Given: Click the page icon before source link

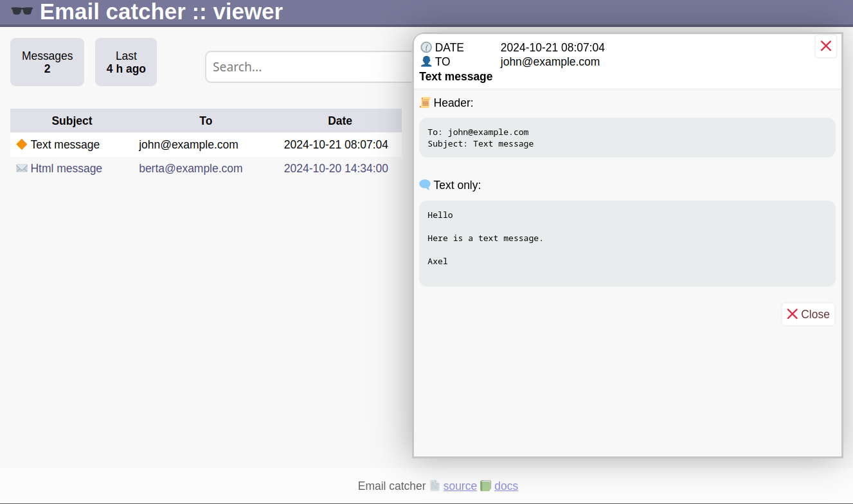Looking at the screenshot, I should (x=435, y=485).
